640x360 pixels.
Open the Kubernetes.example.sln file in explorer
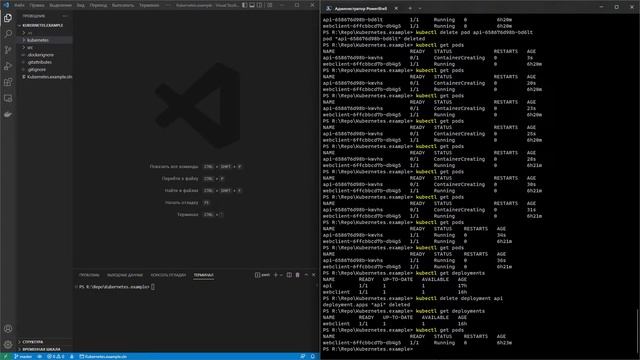[44, 77]
